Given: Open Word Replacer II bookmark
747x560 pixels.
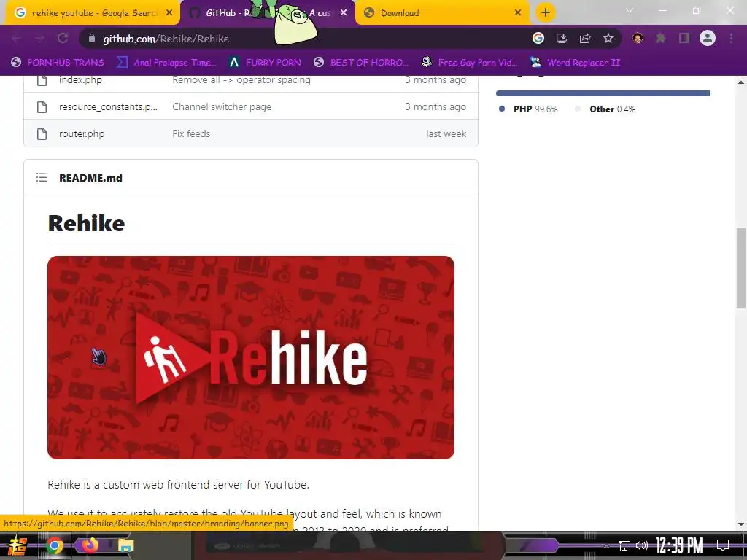Looking at the screenshot, I should pyautogui.click(x=576, y=63).
